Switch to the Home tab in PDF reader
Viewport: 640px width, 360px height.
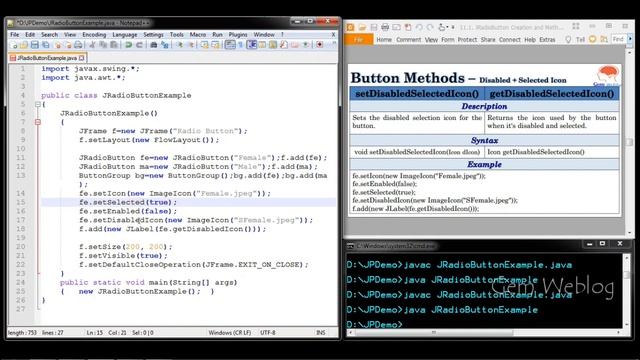click(384, 40)
